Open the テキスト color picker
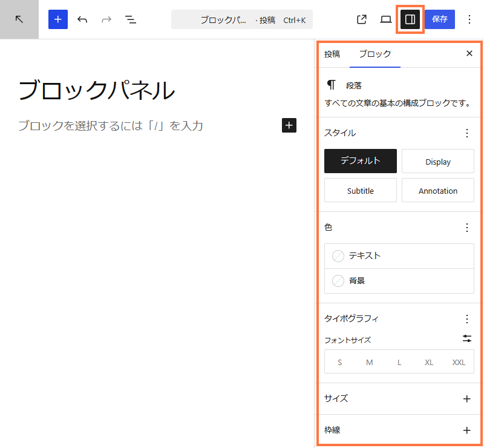 coord(399,256)
